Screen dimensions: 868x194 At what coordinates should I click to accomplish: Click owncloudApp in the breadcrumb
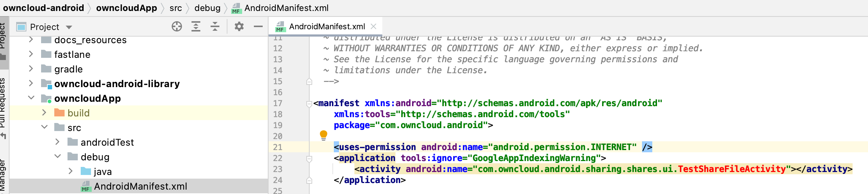127,8
